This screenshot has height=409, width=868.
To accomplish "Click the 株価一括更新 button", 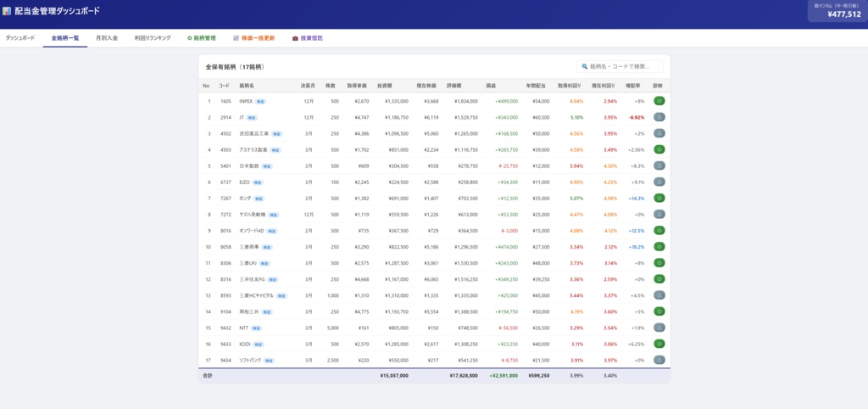I will tap(254, 38).
